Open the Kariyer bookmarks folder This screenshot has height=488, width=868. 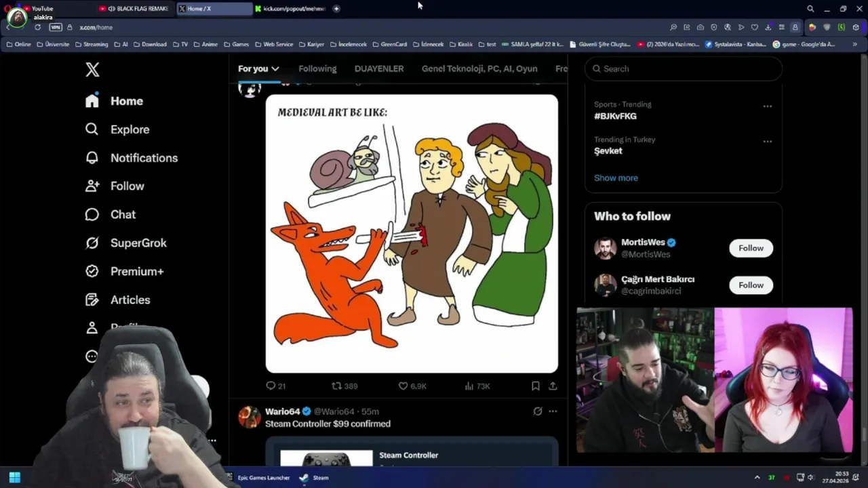(311, 44)
